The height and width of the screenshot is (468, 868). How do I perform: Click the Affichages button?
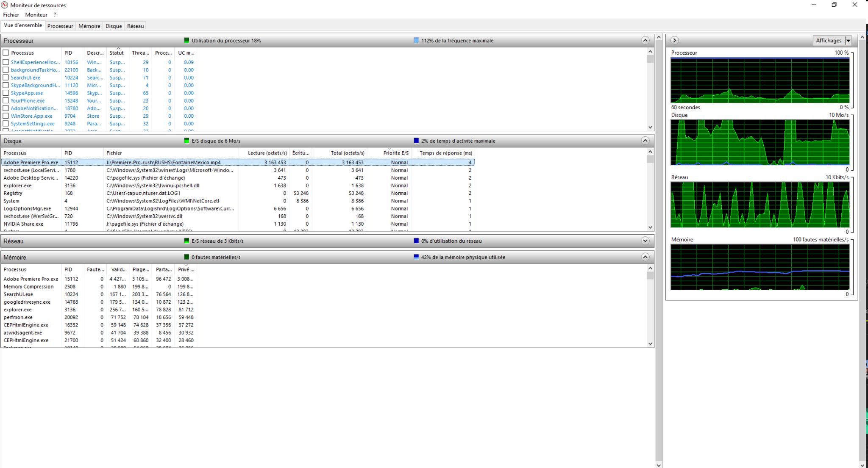point(828,41)
